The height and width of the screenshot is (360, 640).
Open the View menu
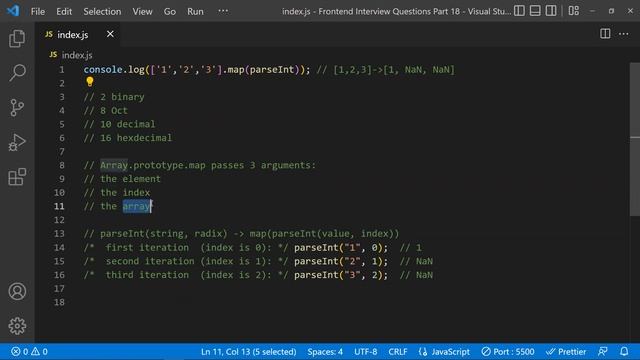coord(142,11)
